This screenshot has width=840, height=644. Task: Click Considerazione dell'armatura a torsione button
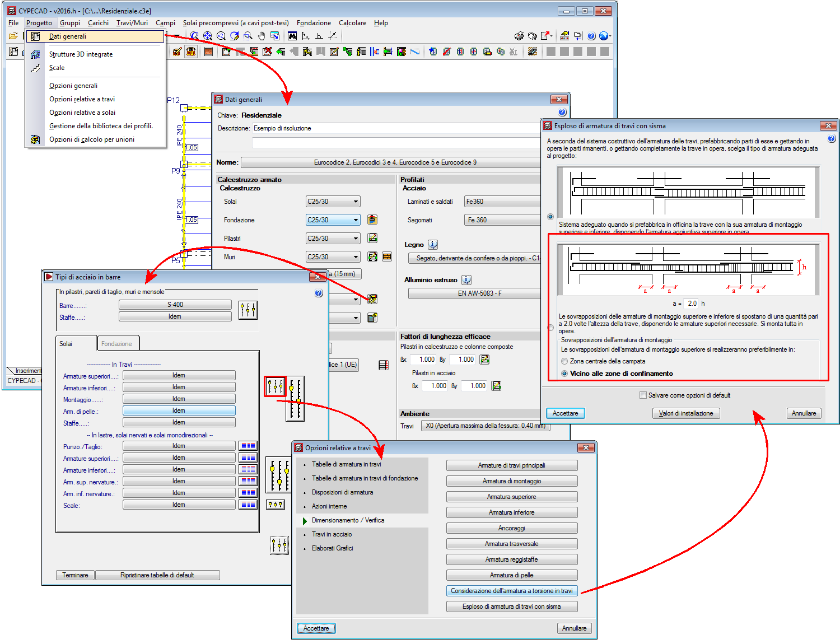tap(512, 591)
